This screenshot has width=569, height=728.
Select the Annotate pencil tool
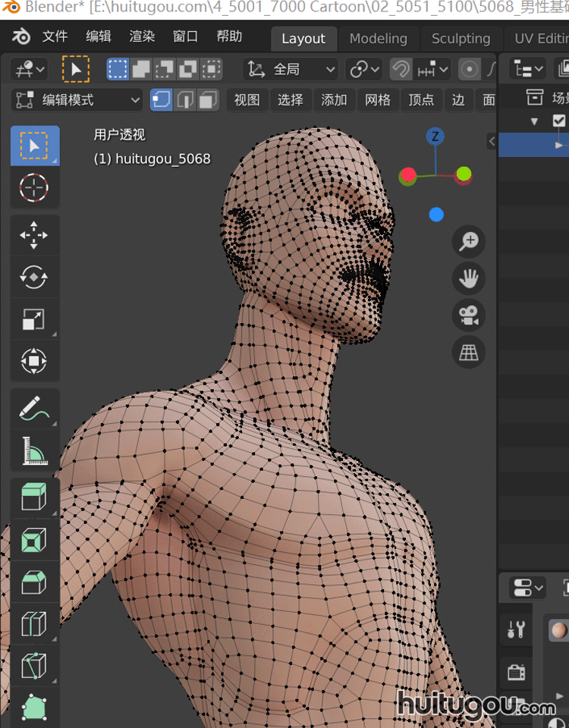pos(34,409)
